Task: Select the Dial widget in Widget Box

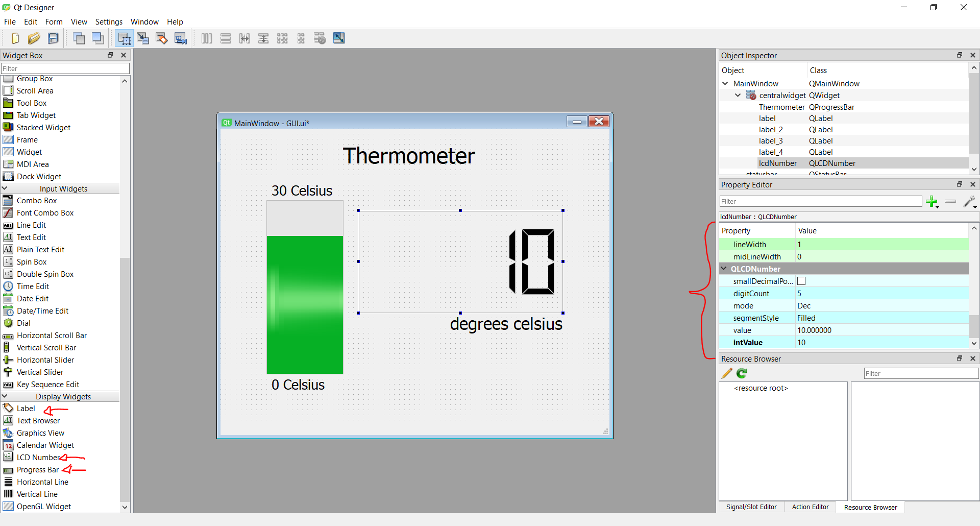Action: click(x=23, y=323)
